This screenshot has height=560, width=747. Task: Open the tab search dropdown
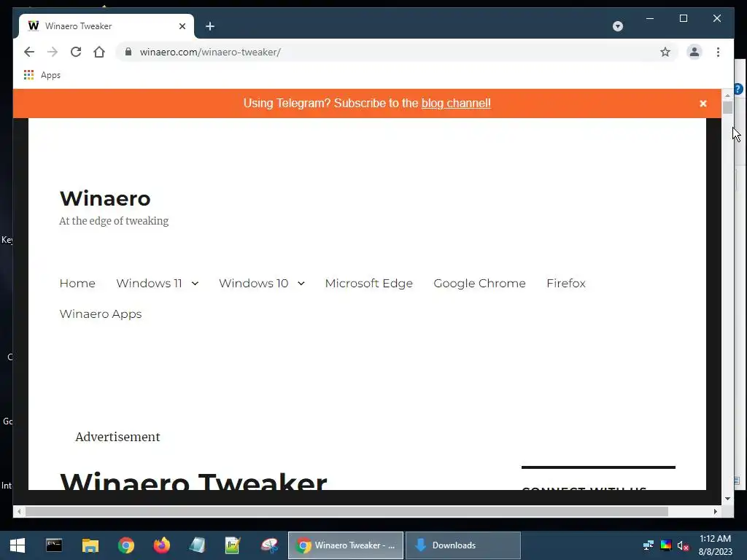[x=617, y=26]
